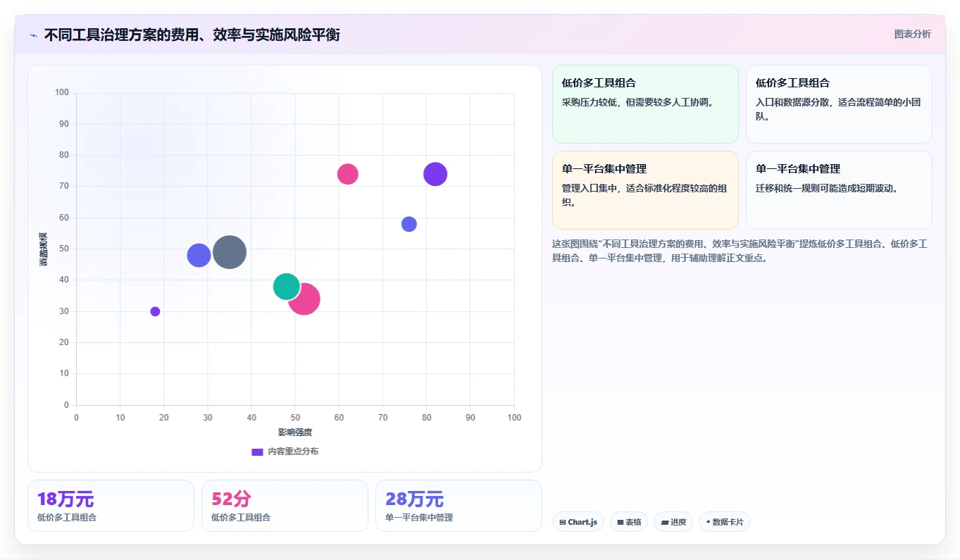Viewport: 960px width, 560px height.
Task: Click the teal bubble in chart
Action: pyautogui.click(x=286, y=286)
